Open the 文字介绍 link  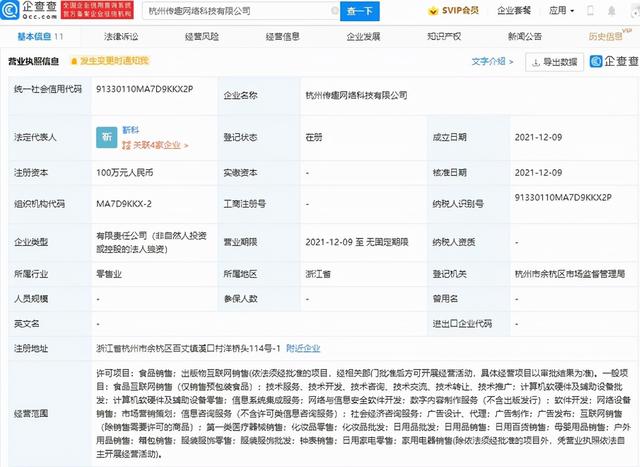(x=492, y=62)
